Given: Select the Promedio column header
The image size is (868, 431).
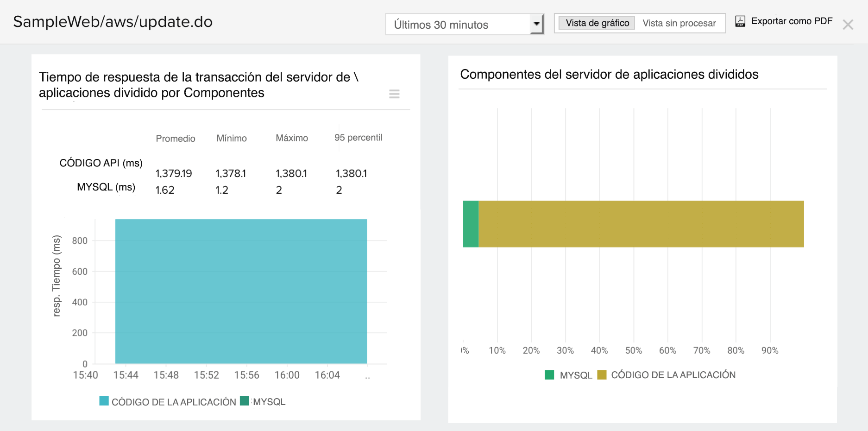Looking at the screenshot, I should tap(176, 139).
